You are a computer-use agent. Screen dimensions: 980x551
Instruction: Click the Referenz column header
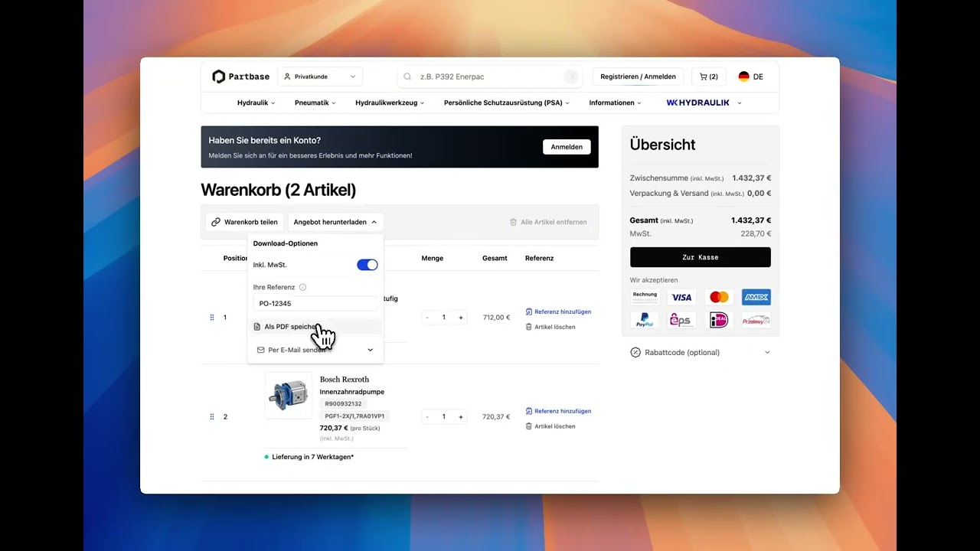click(539, 259)
